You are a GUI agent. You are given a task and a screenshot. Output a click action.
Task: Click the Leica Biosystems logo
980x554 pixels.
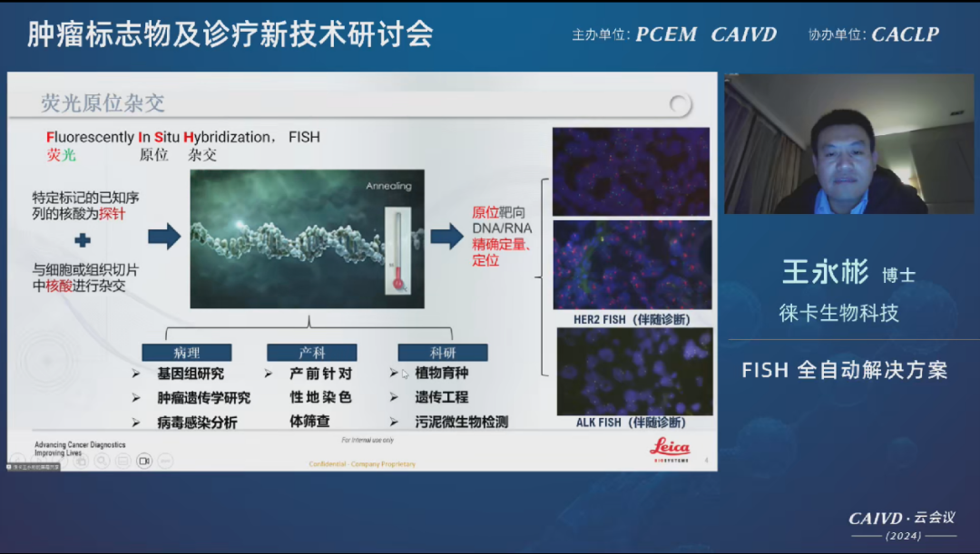tap(670, 450)
